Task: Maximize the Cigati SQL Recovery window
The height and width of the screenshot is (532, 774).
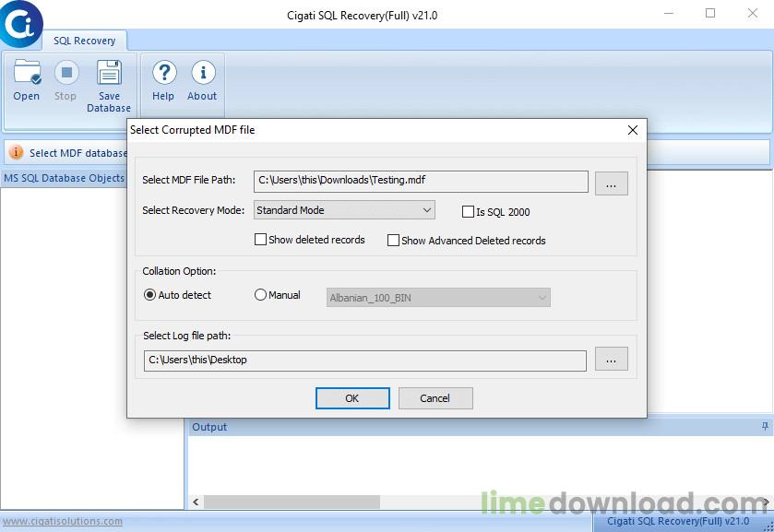Action: (710, 13)
